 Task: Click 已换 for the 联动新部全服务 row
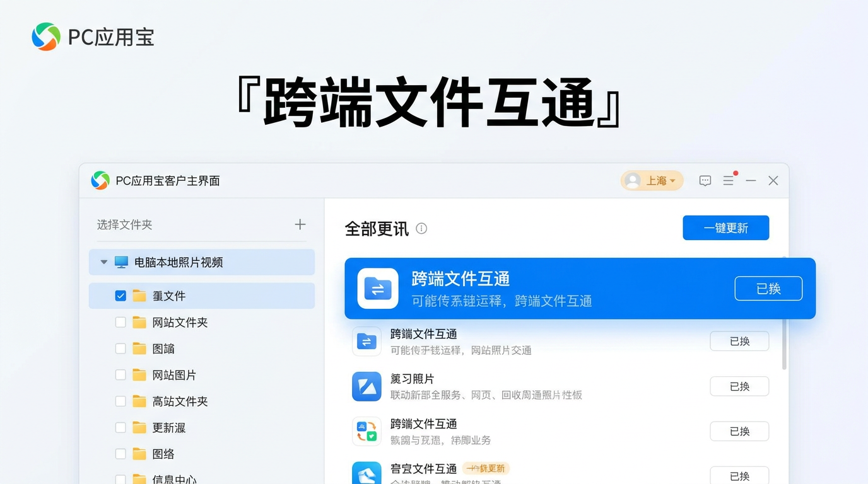[739, 386]
